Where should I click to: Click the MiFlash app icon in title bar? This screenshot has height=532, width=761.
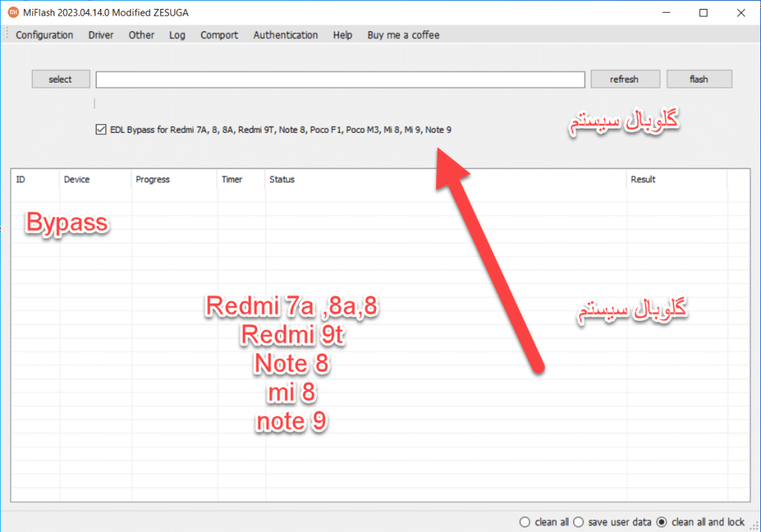point(13,12)
